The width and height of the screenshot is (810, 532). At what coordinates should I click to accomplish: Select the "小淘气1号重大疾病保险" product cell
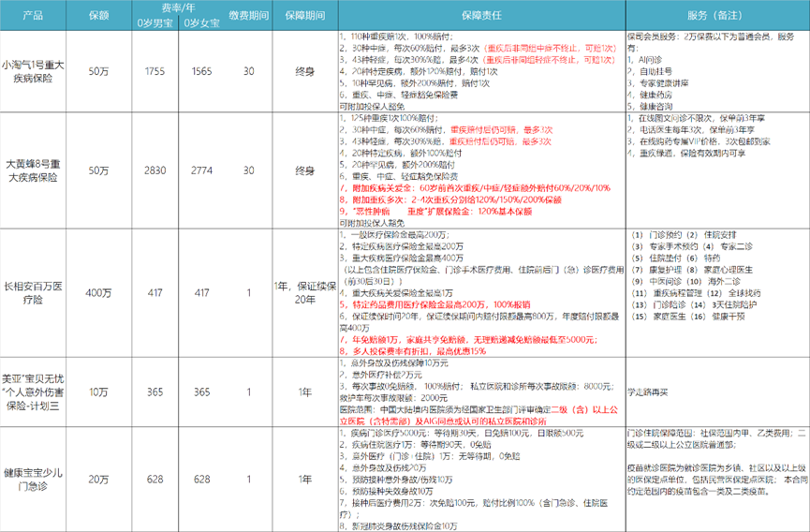click(33, 71)
